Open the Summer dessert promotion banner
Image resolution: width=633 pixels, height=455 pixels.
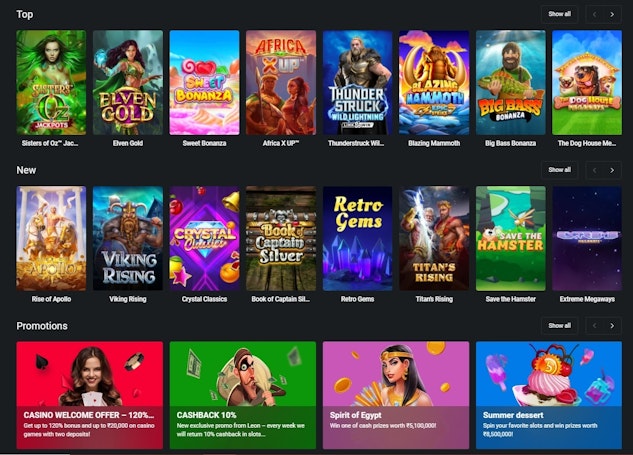coord(549,395)
